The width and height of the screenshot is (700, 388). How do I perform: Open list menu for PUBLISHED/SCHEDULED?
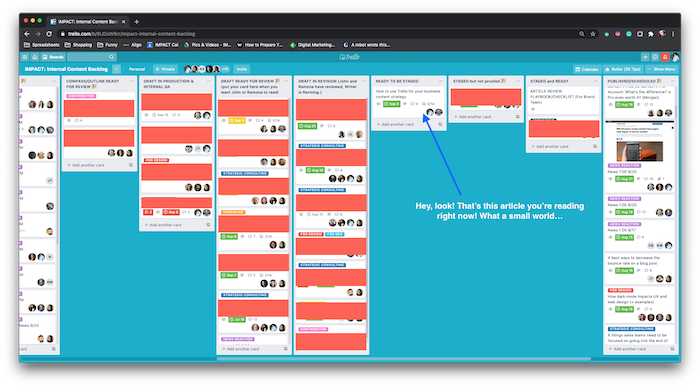pos(672,81)
